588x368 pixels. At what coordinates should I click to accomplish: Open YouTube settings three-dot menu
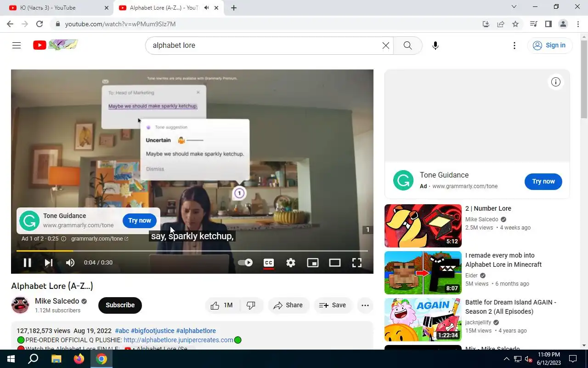click(514, 45)
